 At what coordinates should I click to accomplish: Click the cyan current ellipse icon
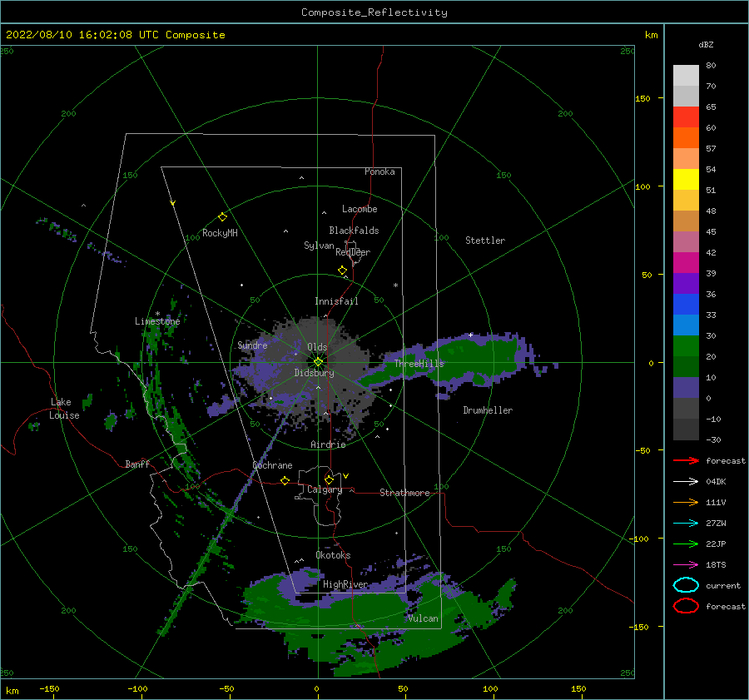[x=686, y=585]
